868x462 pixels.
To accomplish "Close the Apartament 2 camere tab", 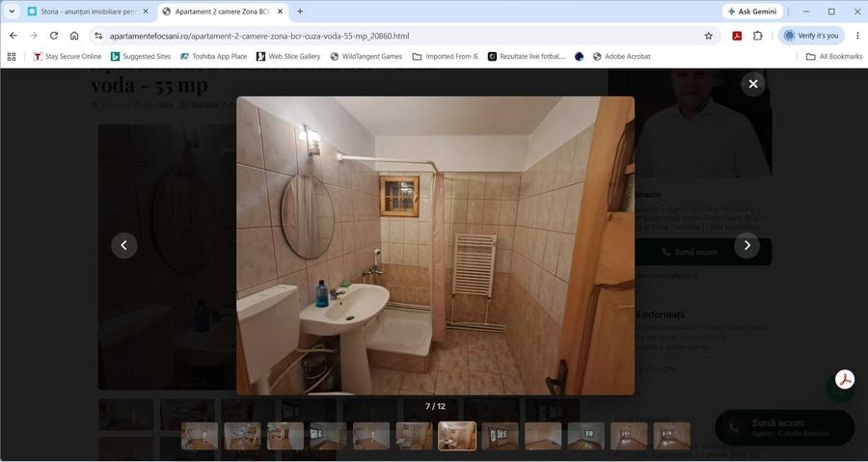I will click(280, 11).
